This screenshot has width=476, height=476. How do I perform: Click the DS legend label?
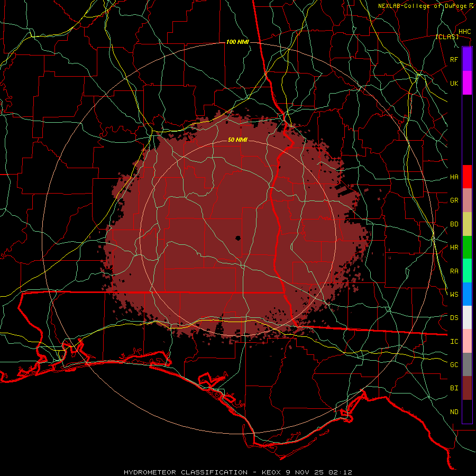pos(454,318)
